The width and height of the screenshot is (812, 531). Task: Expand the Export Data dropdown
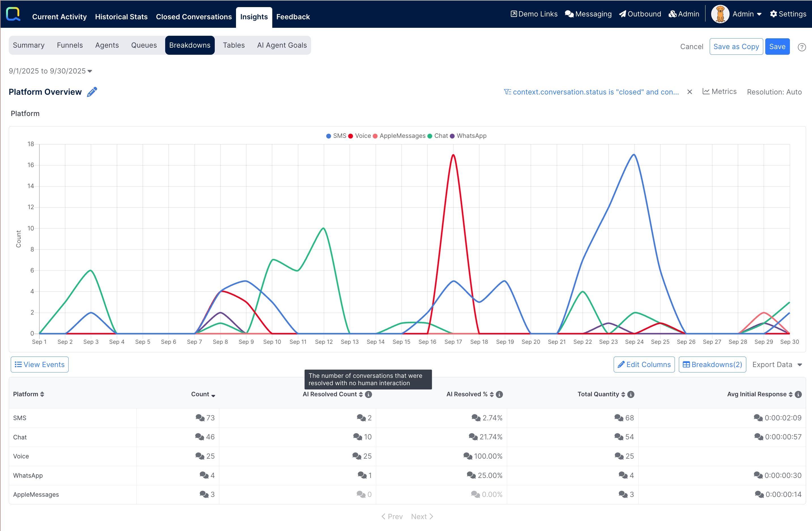pyautogui.click(x=777, y=365)
